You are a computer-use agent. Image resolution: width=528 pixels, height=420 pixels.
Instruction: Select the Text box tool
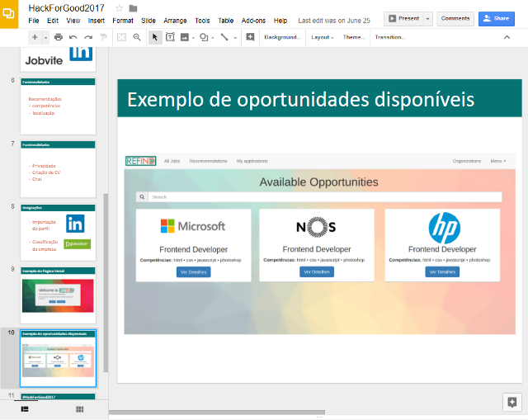tap(171, 37)
